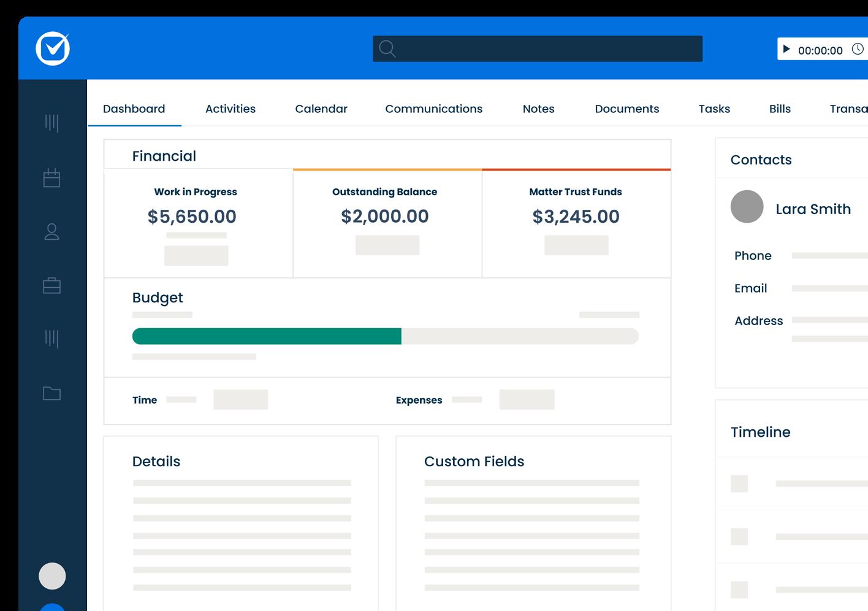
Task: Click the green Budget progress bar
Action: [x=267, y=336]
